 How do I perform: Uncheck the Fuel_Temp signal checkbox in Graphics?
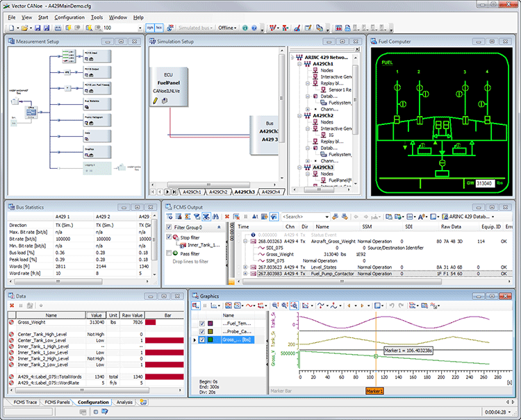(x=203, y=323)
